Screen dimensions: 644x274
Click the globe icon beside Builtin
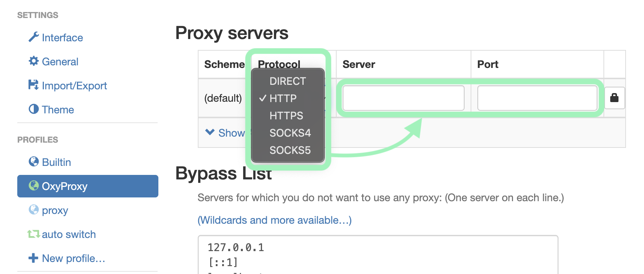pyautogui.click(x=33, y=162)
